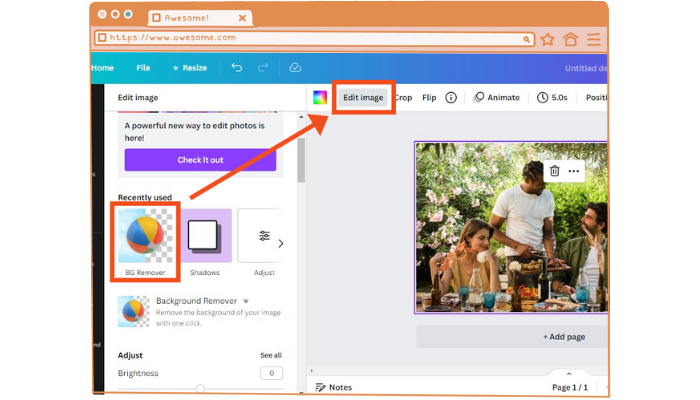
Task: Open the browser hamburger menu
Action: click(594, 39)
